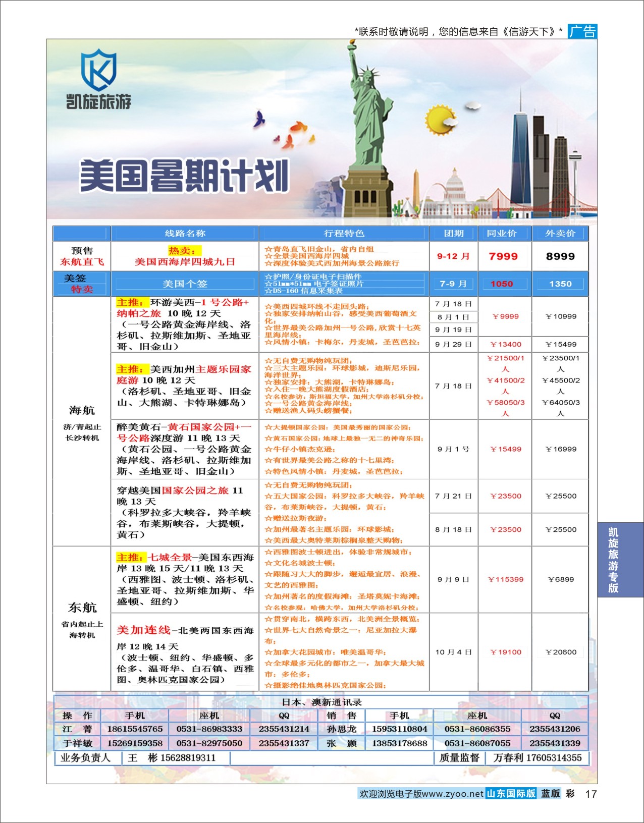The image size is (644, 823).
Task: Click the landline '0531-82975050'
Action: (x=209, y=743)
